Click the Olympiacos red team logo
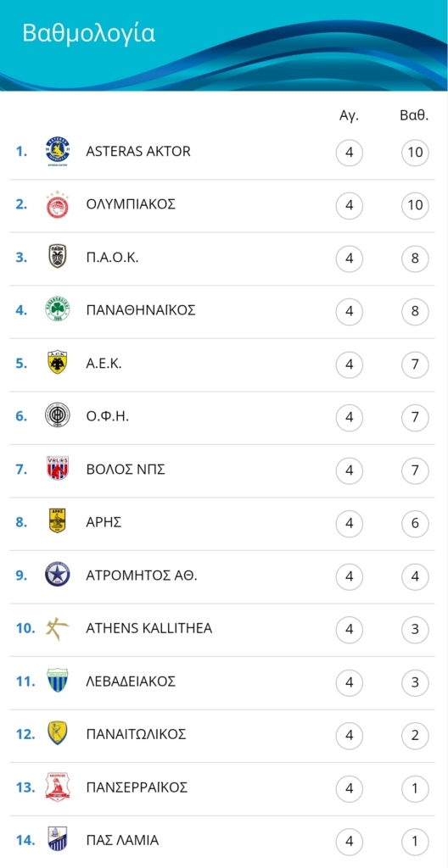The image size is (448, 868). pos(58,204)
